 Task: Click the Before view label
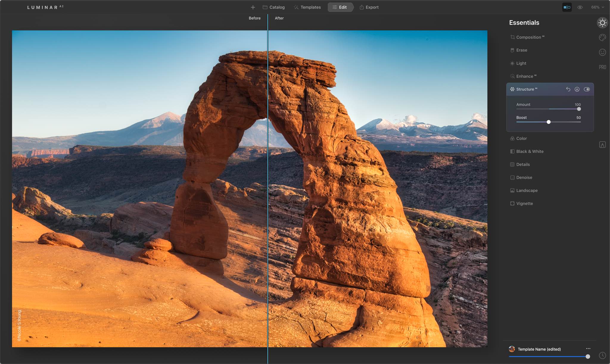click(254, 18)
